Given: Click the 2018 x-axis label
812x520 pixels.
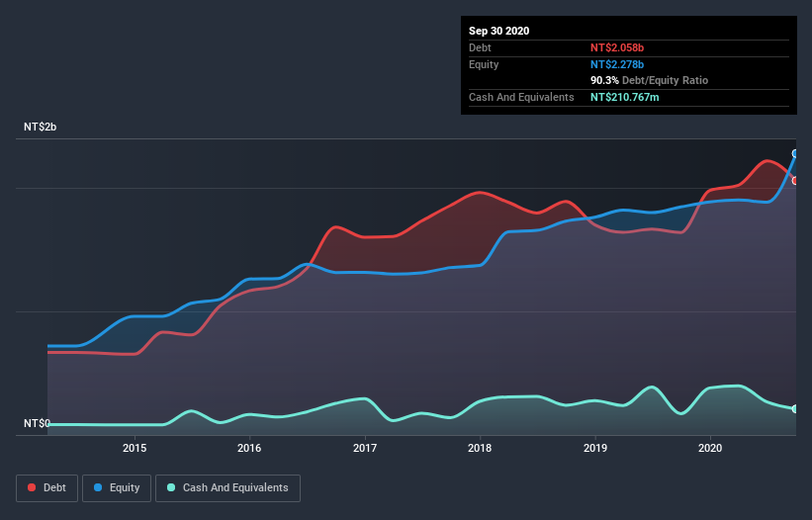Looking at the screenshot, I should point(480,448).
